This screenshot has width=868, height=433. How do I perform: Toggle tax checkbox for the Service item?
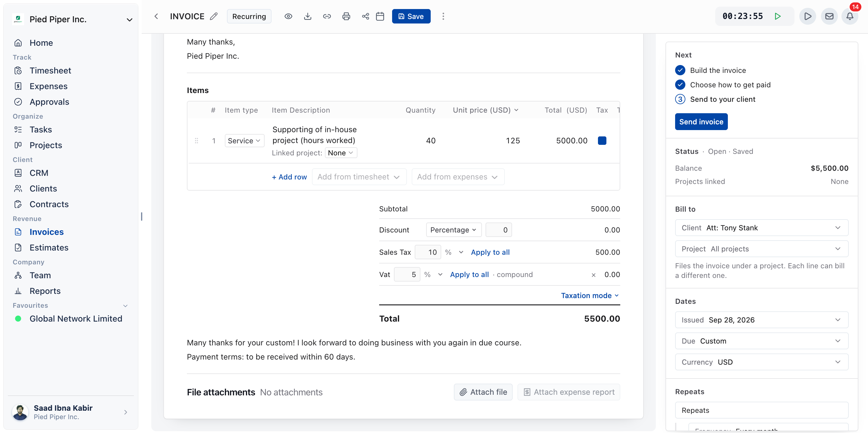(602, 140)
